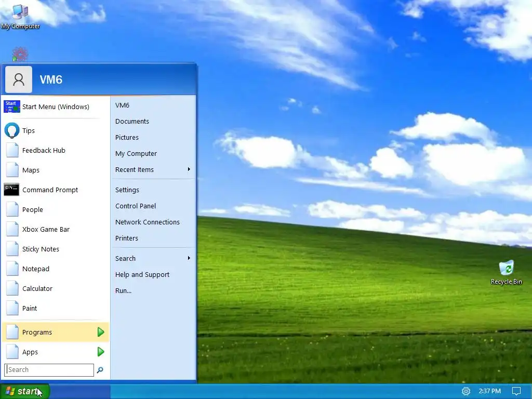The width and height of the screenshot is (532, 399).
Task: Open My Computer menu entry
Action: 136,153
